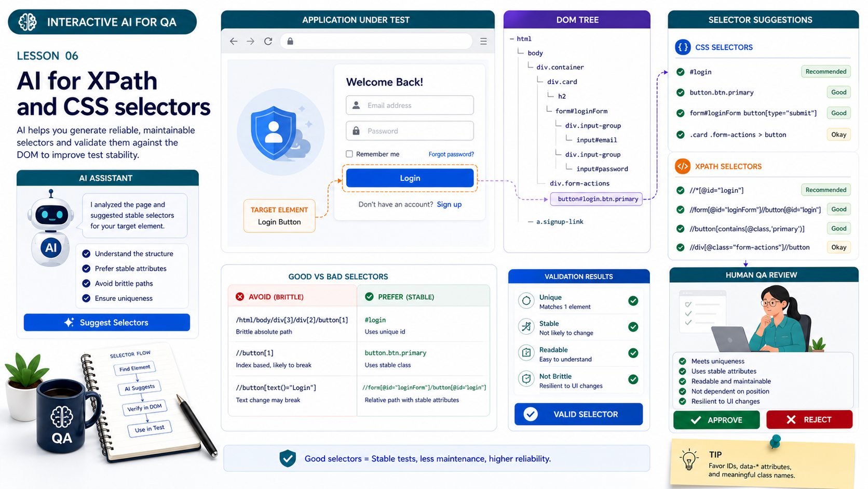Image resolution: width=868 pixels, height=489 pixels.
Task: Click the shield icon in the bottom summary banner
Action: (x=288, y=458)
